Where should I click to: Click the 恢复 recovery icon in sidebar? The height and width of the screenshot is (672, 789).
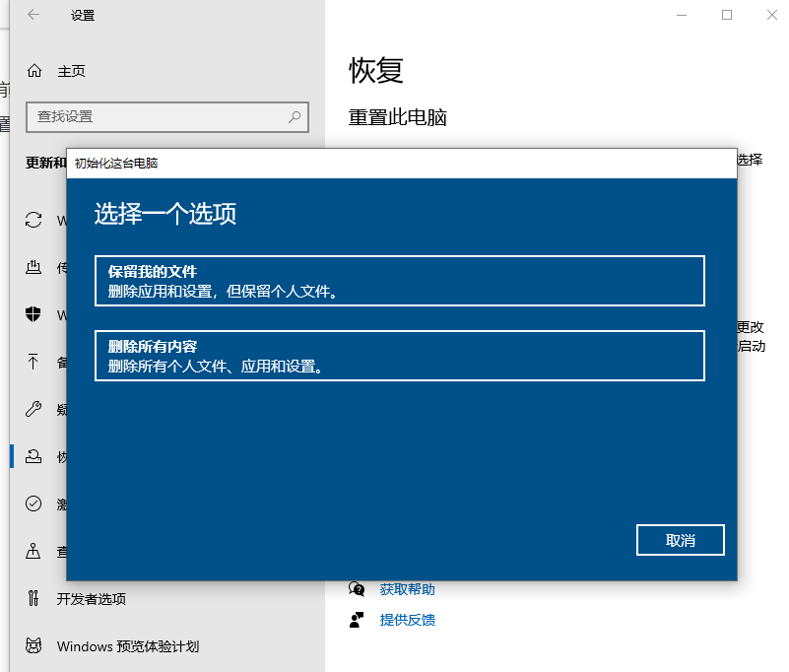click(x=33, y=456)
